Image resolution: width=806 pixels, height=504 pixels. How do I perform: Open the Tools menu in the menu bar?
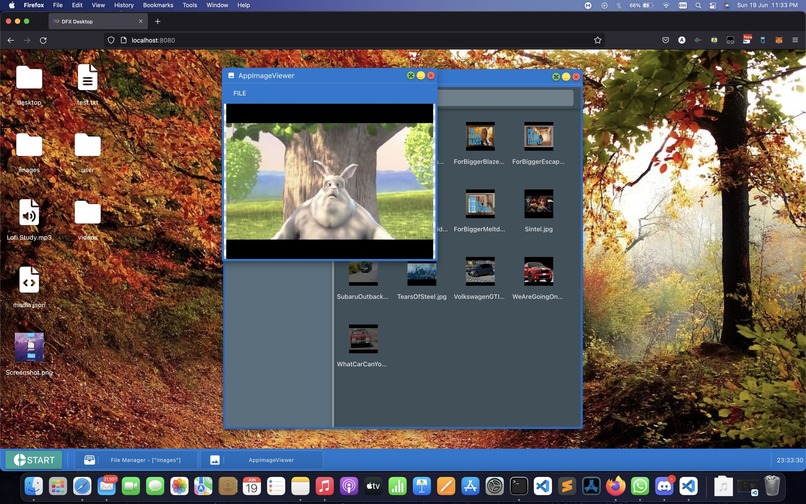190,5
